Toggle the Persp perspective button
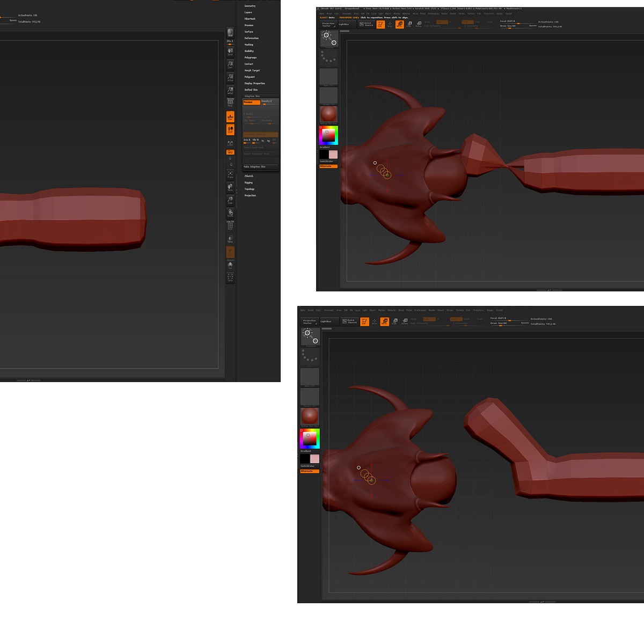The height and width of the screenshot is (644, 644). tap(230, 103)
